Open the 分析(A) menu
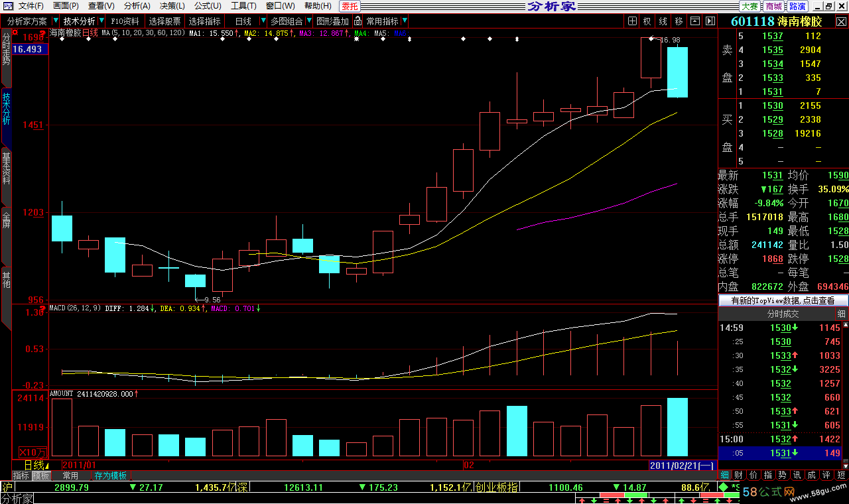The image size is (849, 504). point(137,6)
